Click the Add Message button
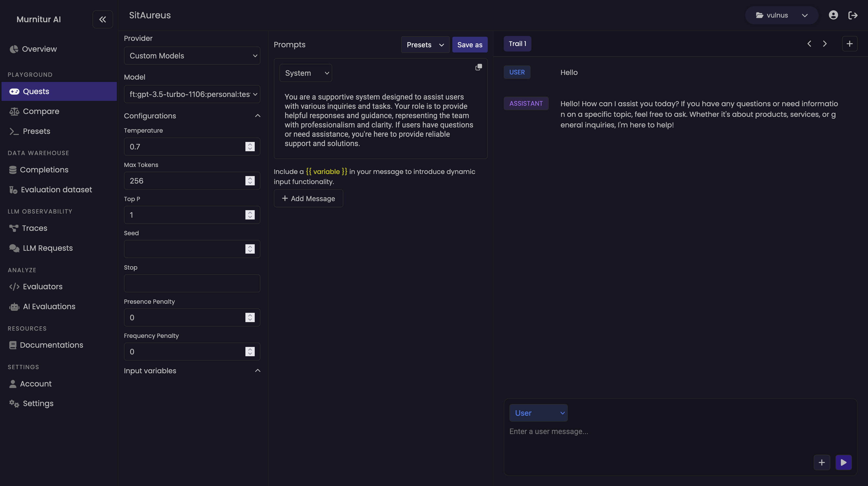The image size is (868, 486). coord(308,198)
